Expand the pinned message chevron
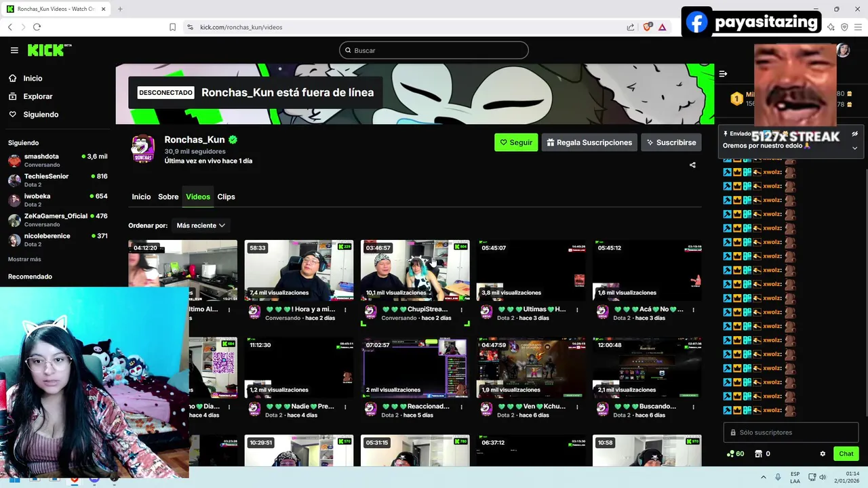 pos(854,148)
